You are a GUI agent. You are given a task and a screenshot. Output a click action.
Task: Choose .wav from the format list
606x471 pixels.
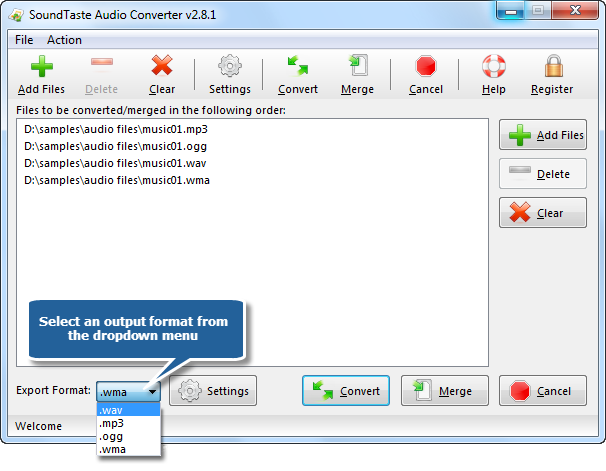tap(129, 410)
